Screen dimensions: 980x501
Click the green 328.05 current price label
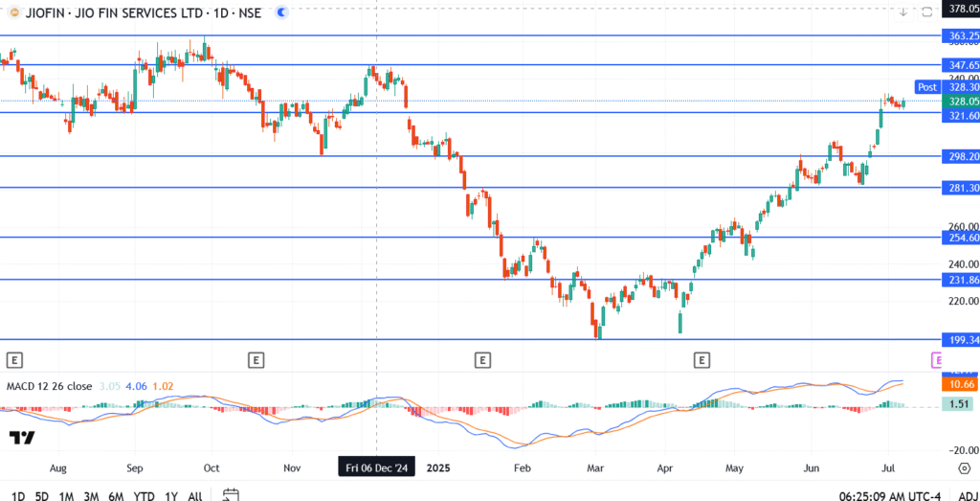(961, 101)
